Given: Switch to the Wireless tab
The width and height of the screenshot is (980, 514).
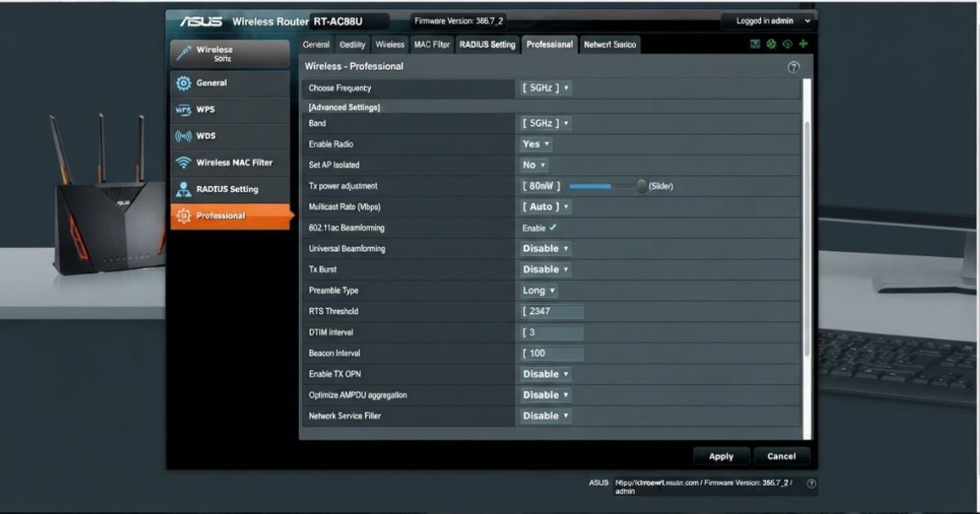Looking at the screenshot, I should (390, 46).
